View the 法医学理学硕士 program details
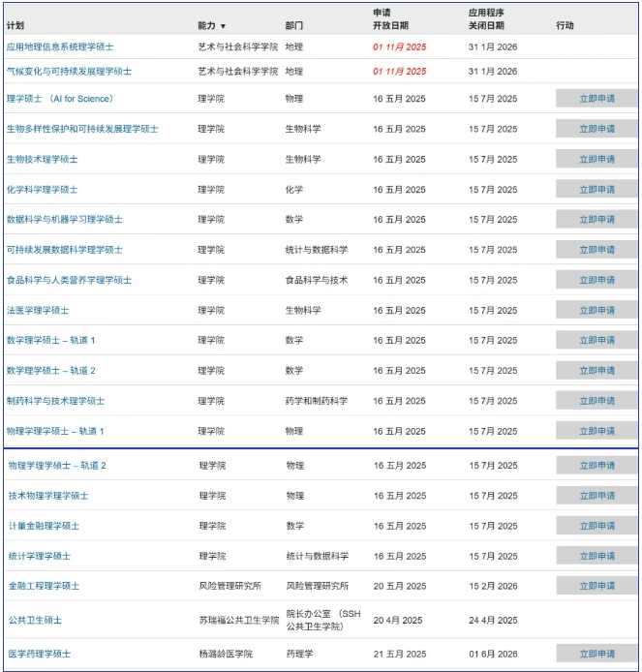The width and height of the screenshot is (642, 672). click(38, 311)
